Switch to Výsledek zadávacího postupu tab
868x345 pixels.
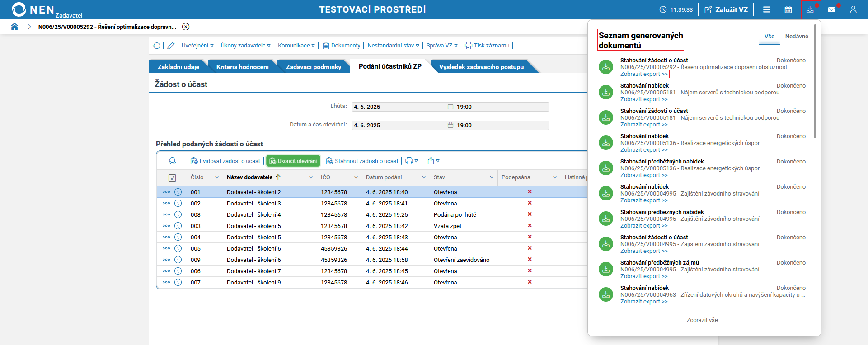pyautogui.click(x=481, y=67)
